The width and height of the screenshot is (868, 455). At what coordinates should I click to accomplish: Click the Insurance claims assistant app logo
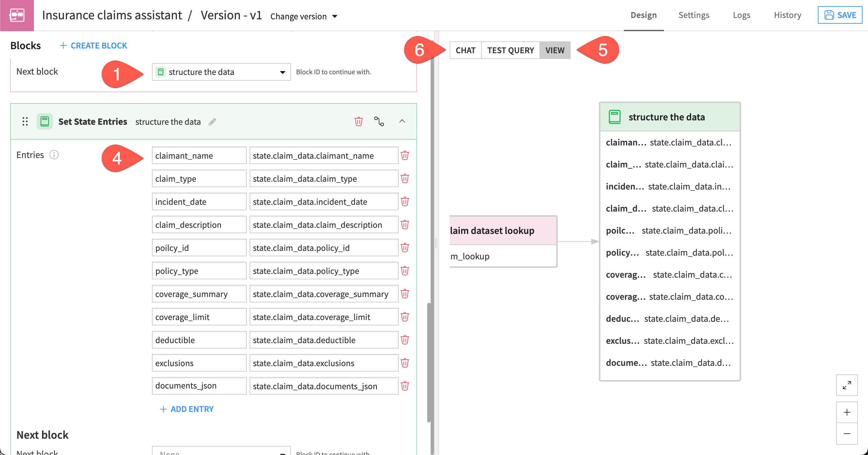point(18,15)
